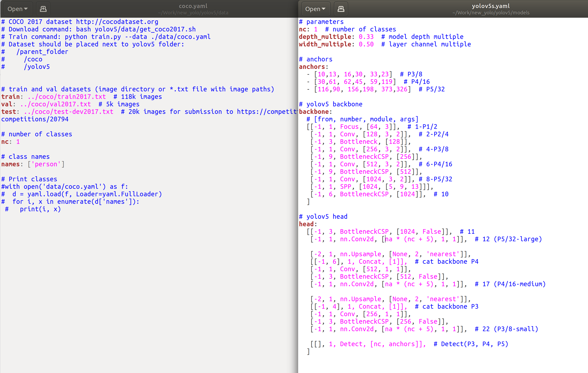Image resolution: width=588 pixels, height=373 pixels.
Task: Select the add-document icon in the left editor toolbar
Action: click(x=43, y=9)
